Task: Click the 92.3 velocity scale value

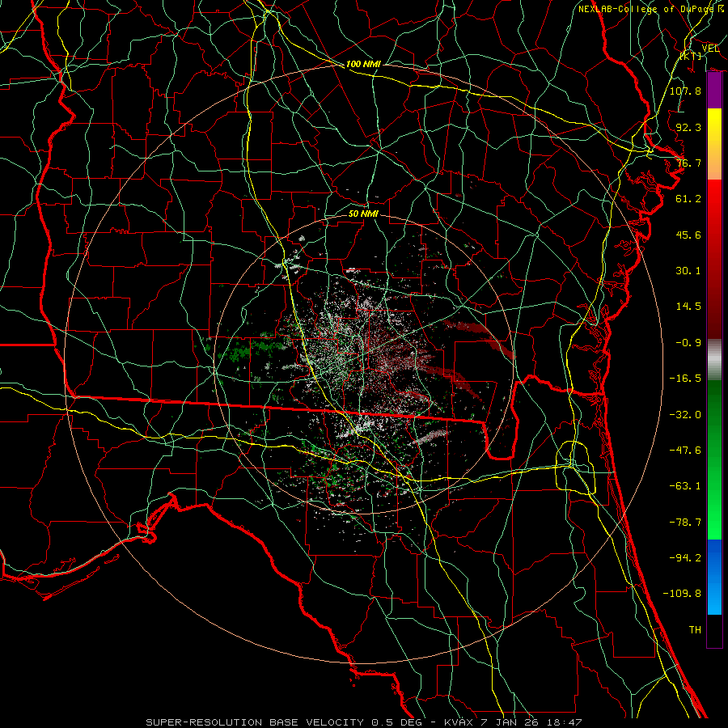Action: pyautogui.click(x=688, y=127)
